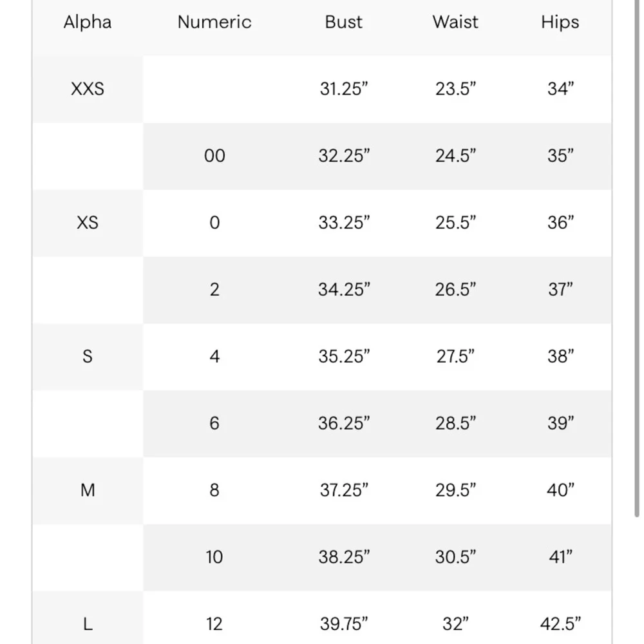This screenshot has width=644, height=644.
Task: Click numeric size 6 cell
Action: (214, 423)
